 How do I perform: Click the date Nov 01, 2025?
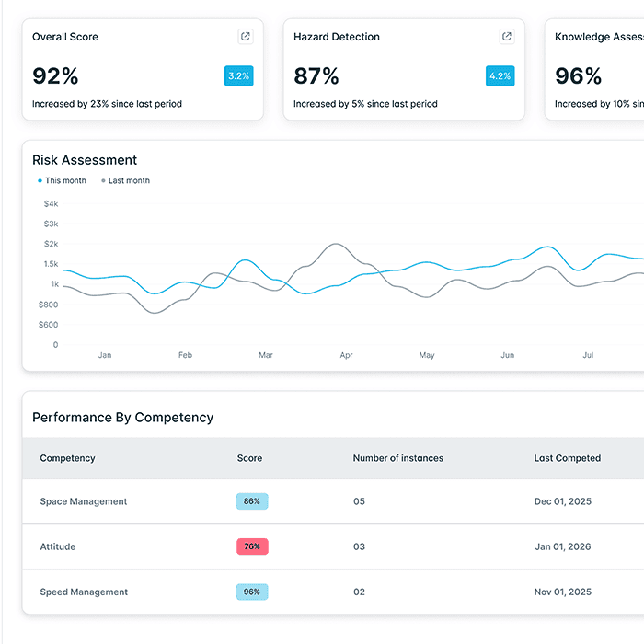pyautogui.click(x=563, y=592)
